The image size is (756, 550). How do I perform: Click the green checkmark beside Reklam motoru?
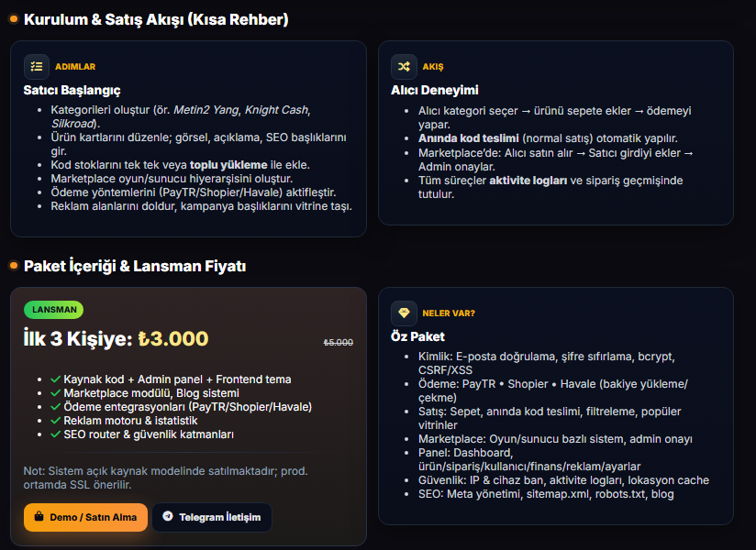[56, 421]
